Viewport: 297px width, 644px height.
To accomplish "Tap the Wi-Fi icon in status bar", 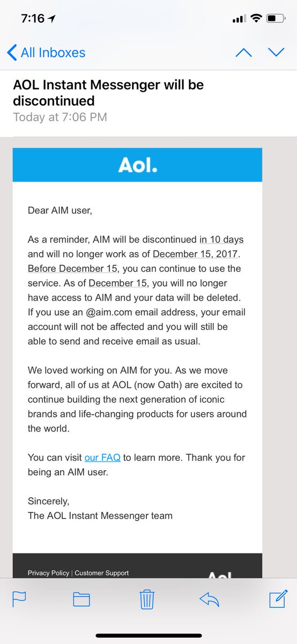I will [256, 19].
